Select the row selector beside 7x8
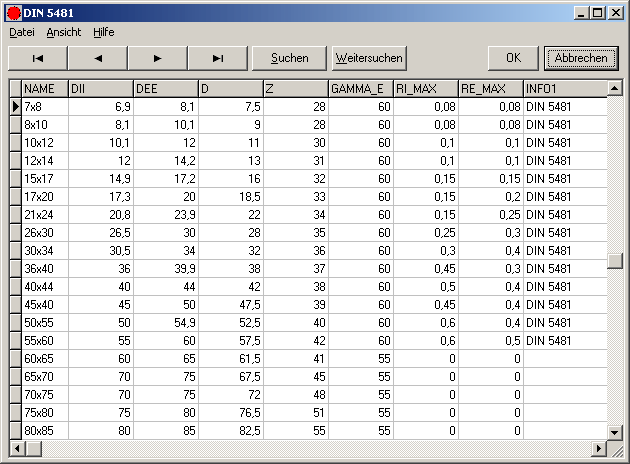Viewport: 630px width, 464px height. (15, 106)
